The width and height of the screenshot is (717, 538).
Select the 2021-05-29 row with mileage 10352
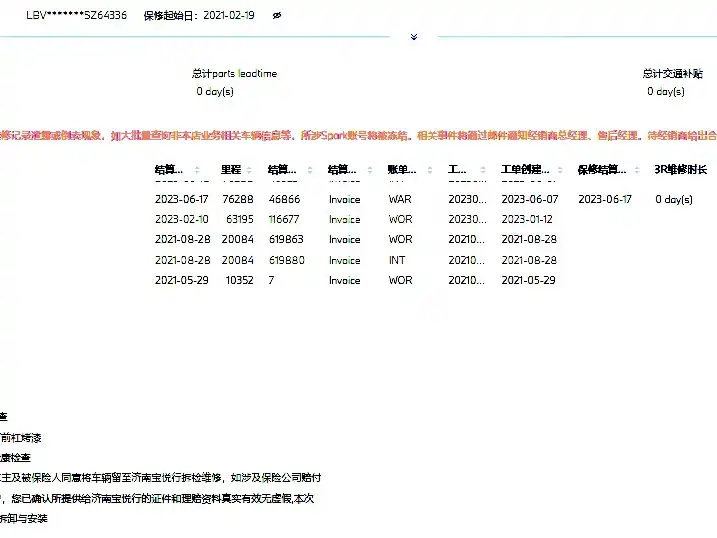coord(424,280)
